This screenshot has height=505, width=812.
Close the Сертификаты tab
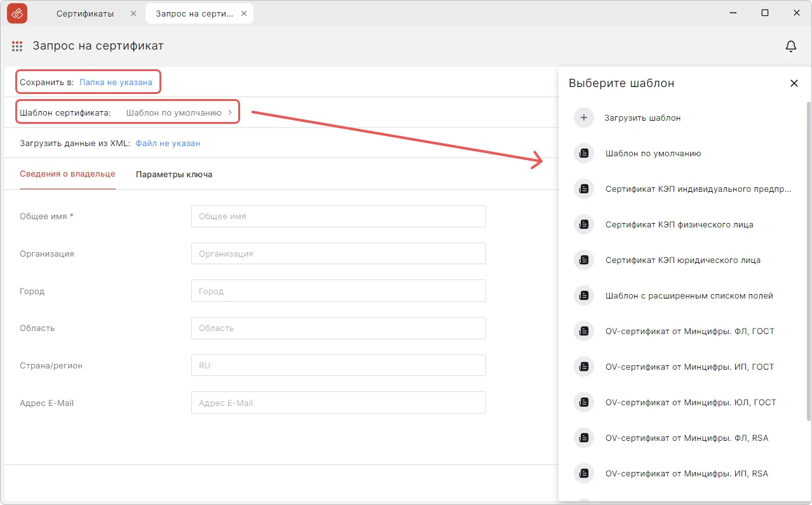(x=133, y=13)
